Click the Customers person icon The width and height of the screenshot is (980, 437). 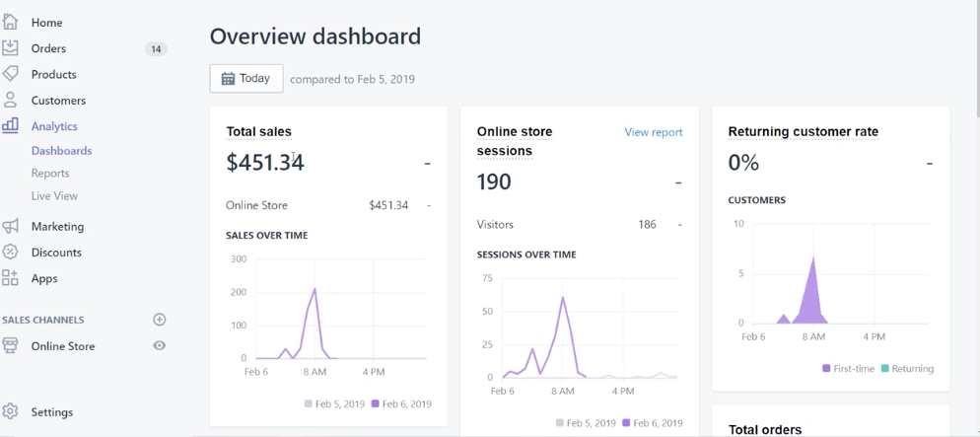(10, 100)
